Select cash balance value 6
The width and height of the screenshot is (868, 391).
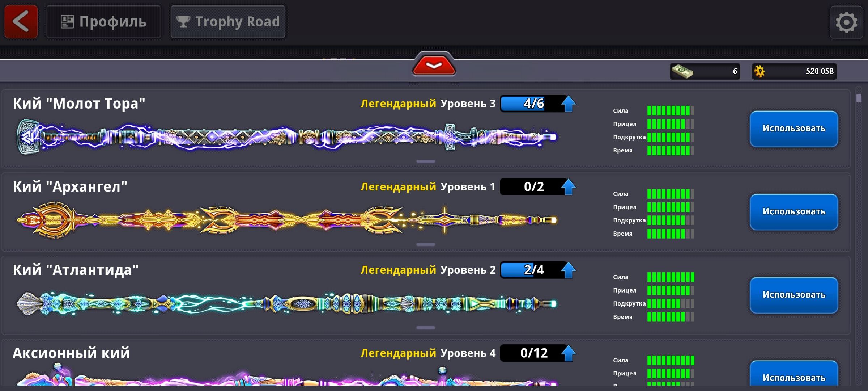[735, 71]
